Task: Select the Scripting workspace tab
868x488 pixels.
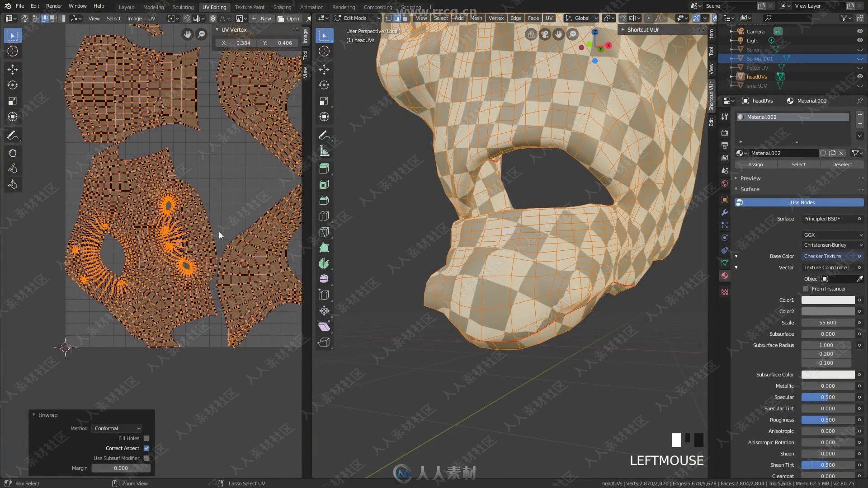Action: click(411, 6)
